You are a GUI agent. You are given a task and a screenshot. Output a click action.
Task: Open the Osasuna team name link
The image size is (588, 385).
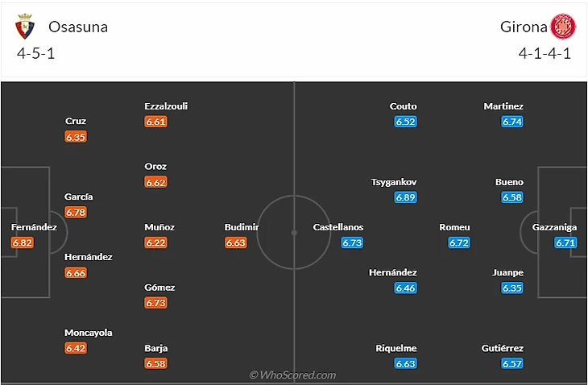click(x=78, y=27)
